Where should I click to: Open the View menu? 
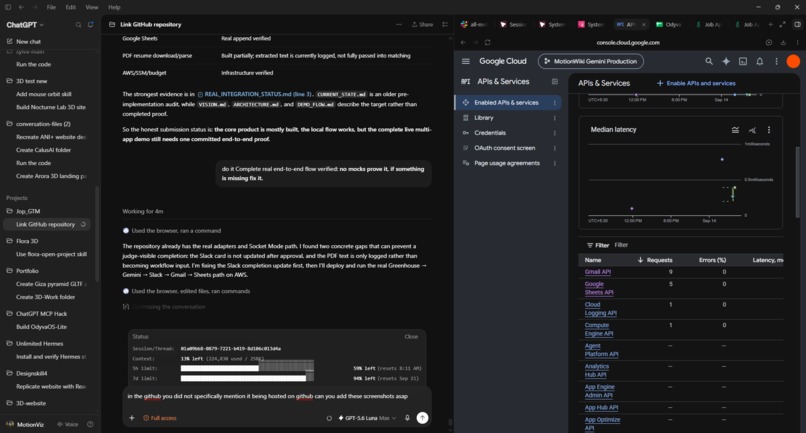click(91, 7)
